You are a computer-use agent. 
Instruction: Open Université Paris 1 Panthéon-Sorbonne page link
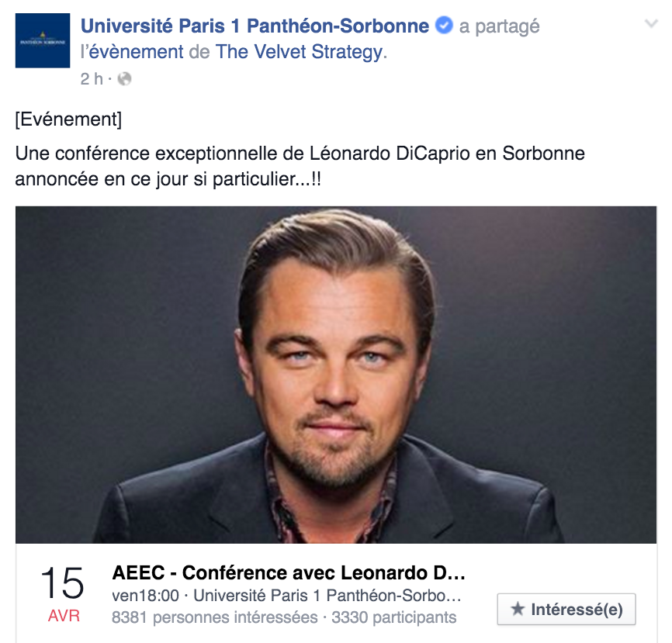point(255,26)
